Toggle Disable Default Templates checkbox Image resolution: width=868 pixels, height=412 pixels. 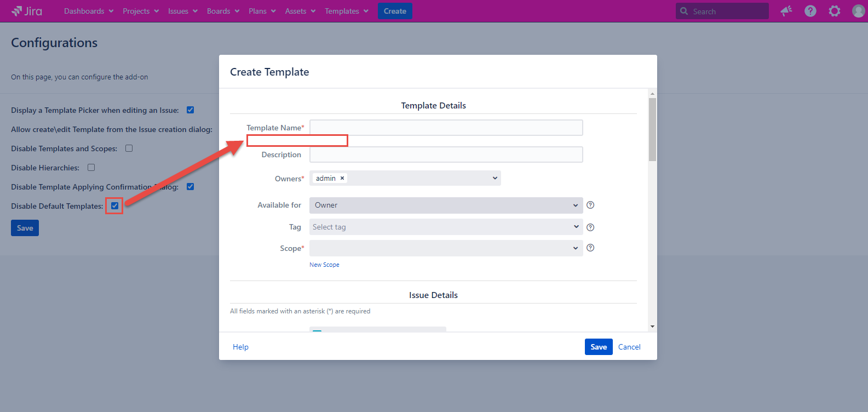(114, 206)
